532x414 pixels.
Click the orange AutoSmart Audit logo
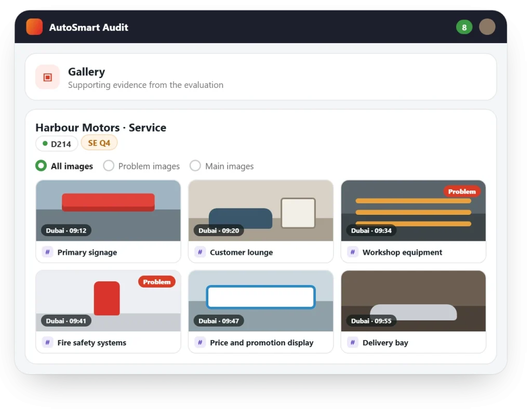pyautogui.click(x=34, y=27)
